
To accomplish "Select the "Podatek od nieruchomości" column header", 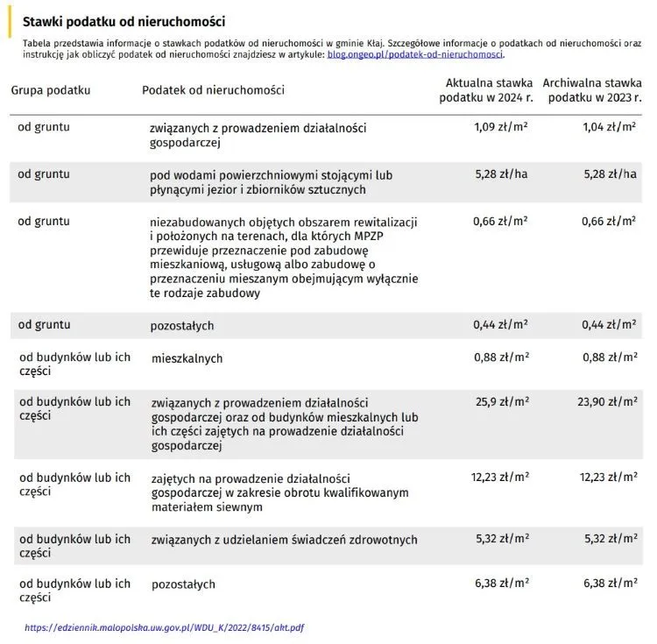I will 213,90.
